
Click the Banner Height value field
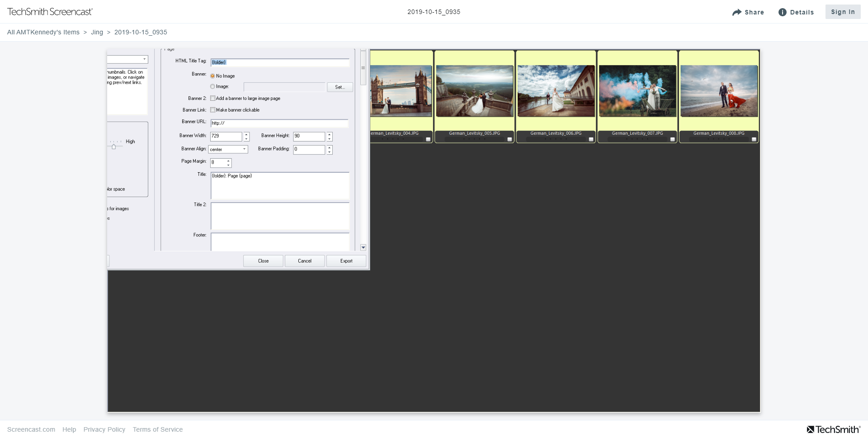309,136
